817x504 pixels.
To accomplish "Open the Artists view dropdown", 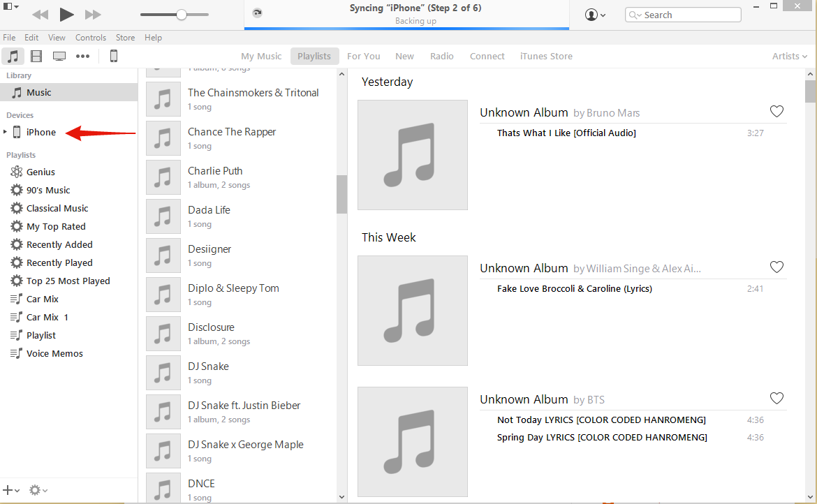I will tap(789, 57).
